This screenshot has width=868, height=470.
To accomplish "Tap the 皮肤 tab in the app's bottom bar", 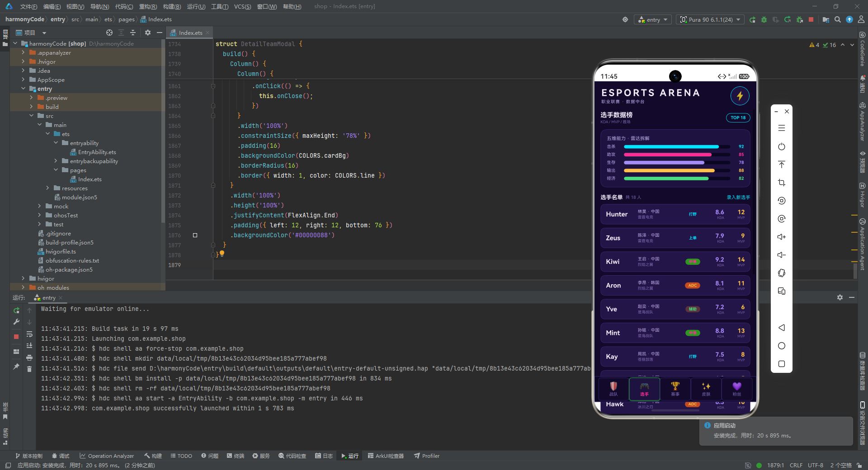I will [x=706, y=389].
